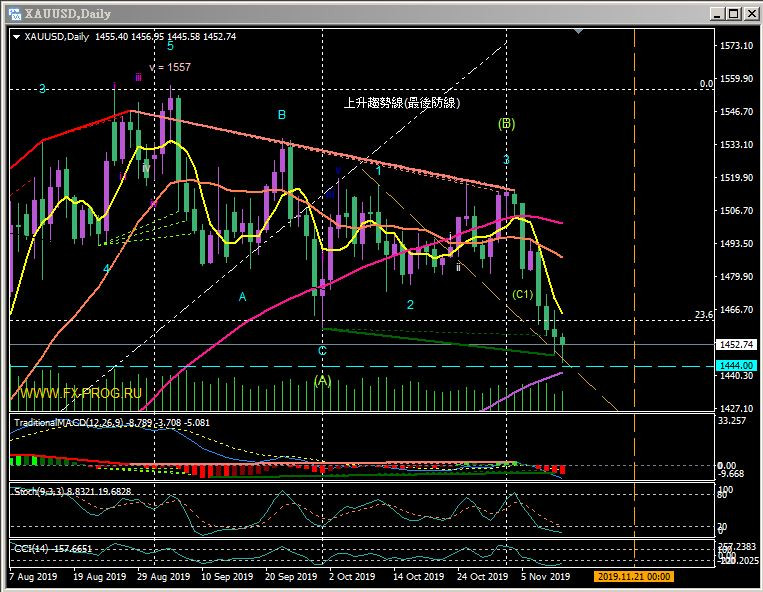Click the 23.6 Fibonacci level label
The width and height of the screenshot is (763, 592).
[x=703, y=314]
